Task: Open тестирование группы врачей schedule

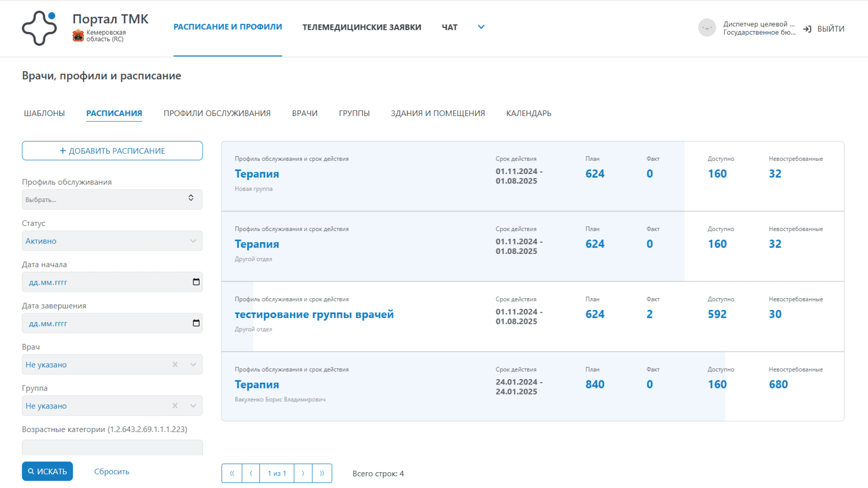Action: coord(314,314)
